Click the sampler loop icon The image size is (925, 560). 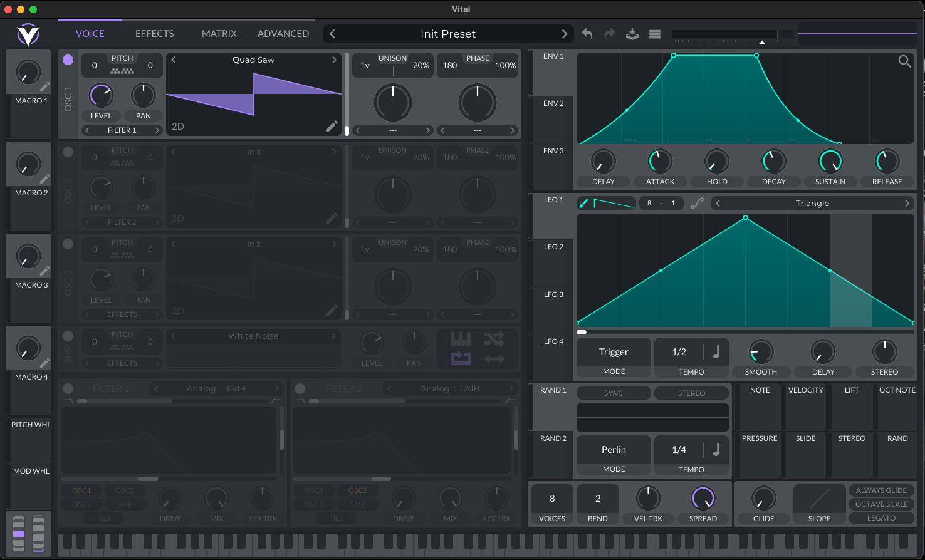click(461, 358)
